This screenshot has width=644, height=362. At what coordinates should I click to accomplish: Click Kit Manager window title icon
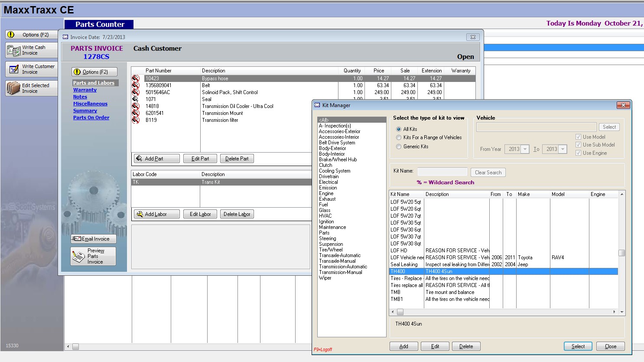[317, 105]
